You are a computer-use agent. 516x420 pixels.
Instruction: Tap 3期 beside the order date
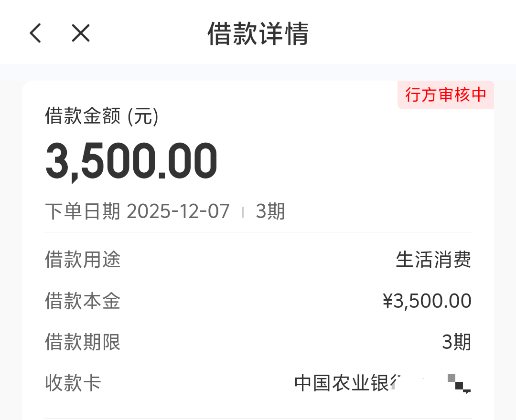[270, 211]
